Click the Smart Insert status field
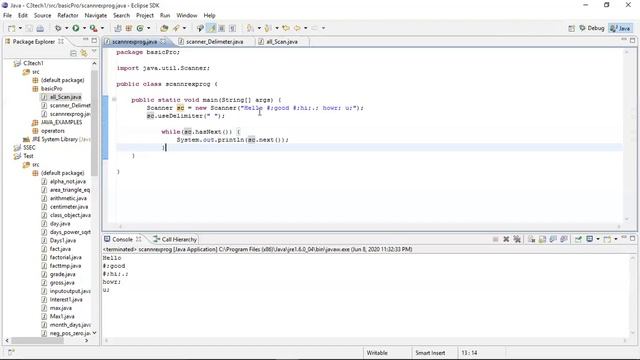This screenshot has height=360, width=640. pyautogui.click(x=430, y=353)
